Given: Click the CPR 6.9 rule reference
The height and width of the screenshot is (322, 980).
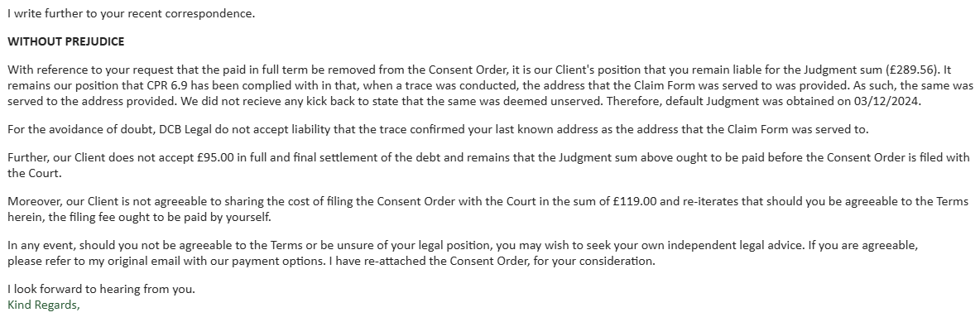Looking at the screenshot, I should 167,85.
